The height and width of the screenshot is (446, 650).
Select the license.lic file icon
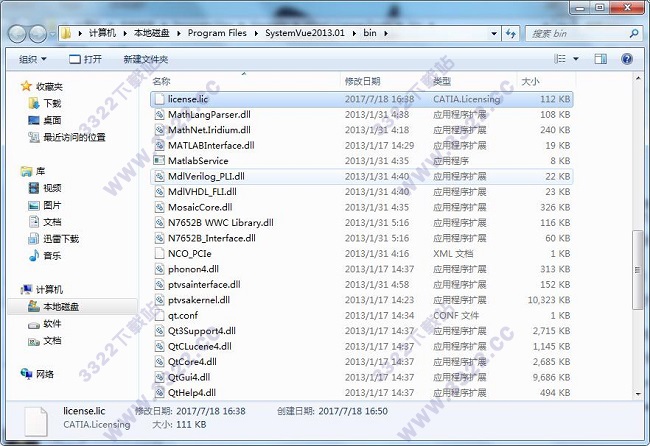(160, 99)
